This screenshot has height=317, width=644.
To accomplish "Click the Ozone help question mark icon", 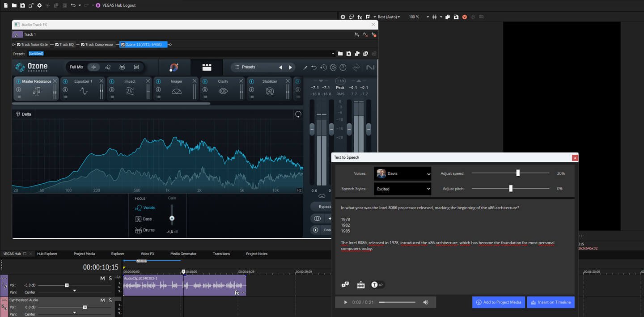I will coord(343,68).
